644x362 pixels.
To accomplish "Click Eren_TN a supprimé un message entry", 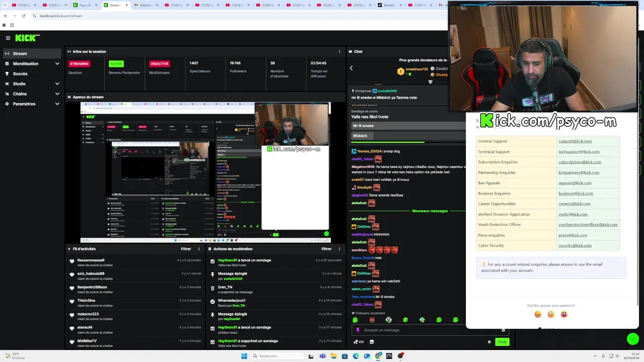I will tap(275, 289).
